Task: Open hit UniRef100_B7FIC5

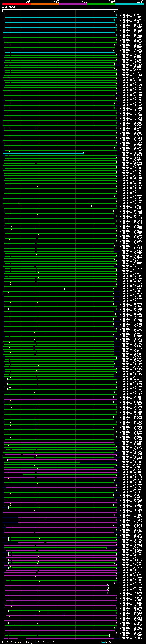Action: click(131, 17)
